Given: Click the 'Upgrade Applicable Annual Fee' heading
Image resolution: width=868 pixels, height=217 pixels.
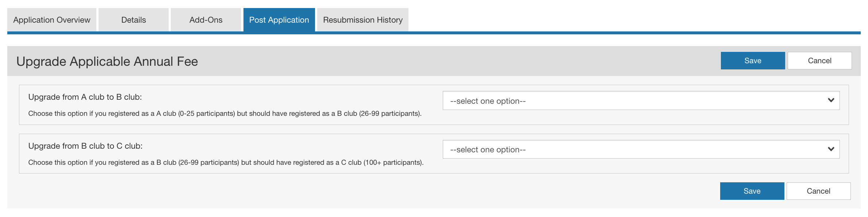Looking at the screenshot, I should (107, 61).
